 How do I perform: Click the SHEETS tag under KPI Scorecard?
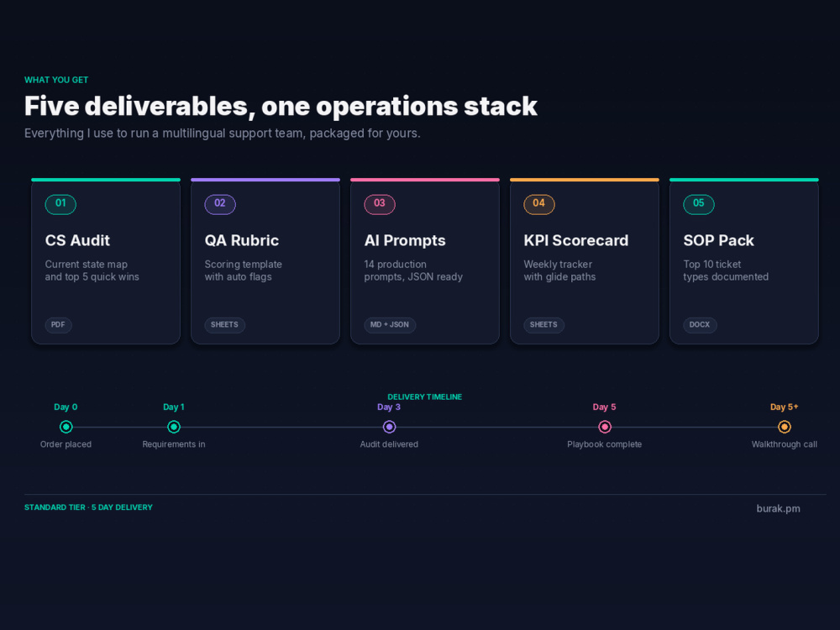point(543,325)
